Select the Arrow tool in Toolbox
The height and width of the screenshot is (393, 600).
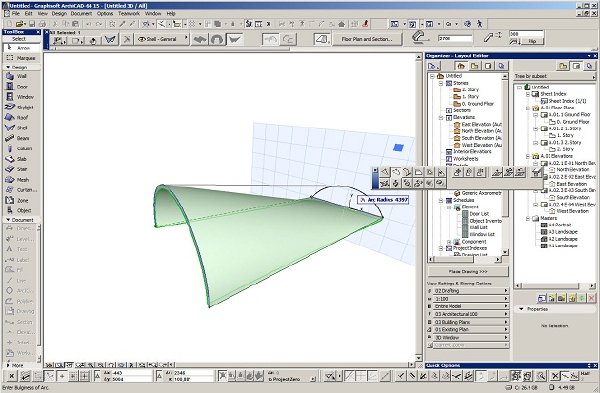22,48
